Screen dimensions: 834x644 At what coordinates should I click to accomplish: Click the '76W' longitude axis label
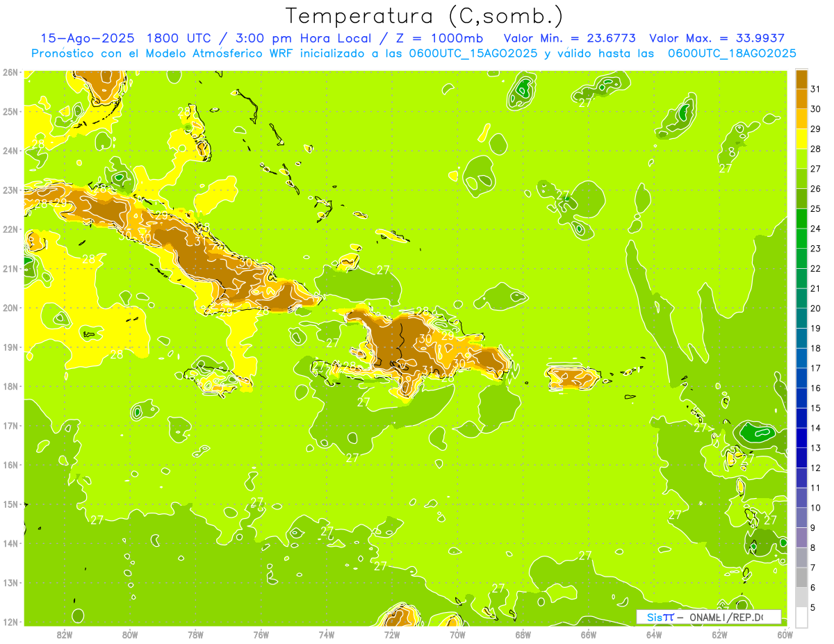(261, 634)
